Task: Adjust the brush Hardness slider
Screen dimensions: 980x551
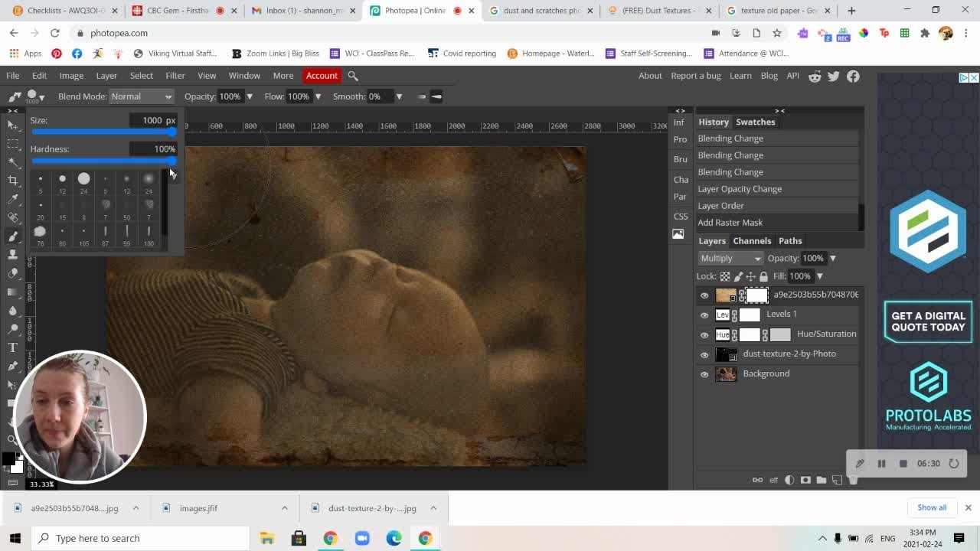Action: point(103,161)
